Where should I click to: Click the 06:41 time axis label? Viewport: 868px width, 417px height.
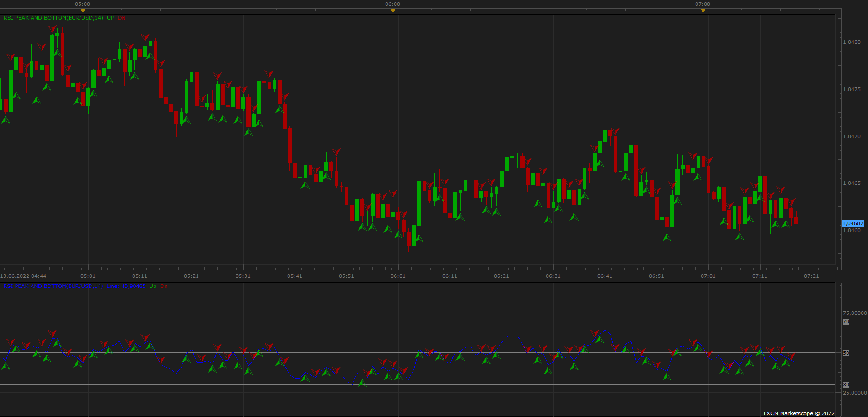tap(605, 276)
